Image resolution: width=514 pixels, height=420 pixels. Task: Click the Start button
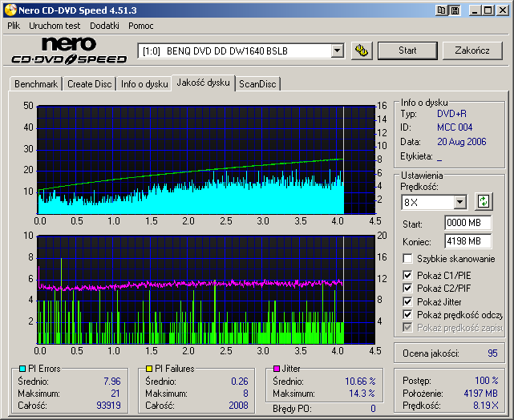(x=407, y=50)
